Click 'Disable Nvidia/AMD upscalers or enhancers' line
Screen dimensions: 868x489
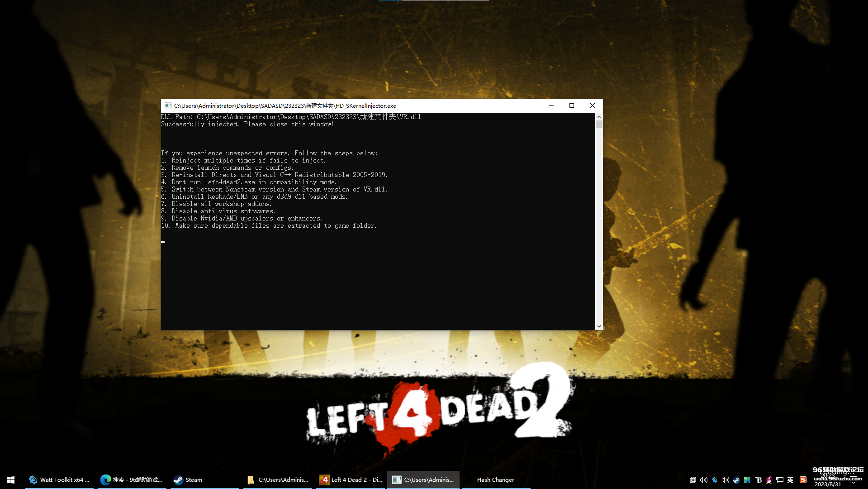(x=242, y=218)
